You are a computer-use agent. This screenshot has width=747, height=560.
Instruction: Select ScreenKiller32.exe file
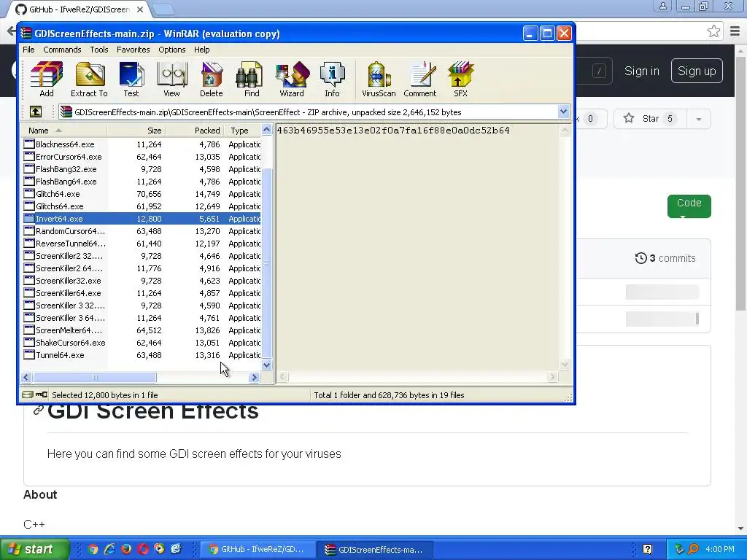pos(142,281)
